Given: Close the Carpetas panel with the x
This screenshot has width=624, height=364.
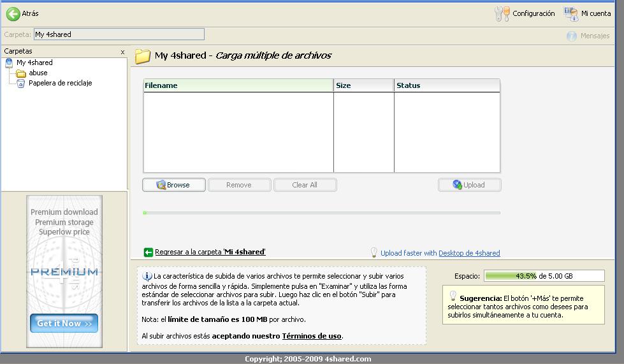Looking at the screenshot, I should 122,52.
